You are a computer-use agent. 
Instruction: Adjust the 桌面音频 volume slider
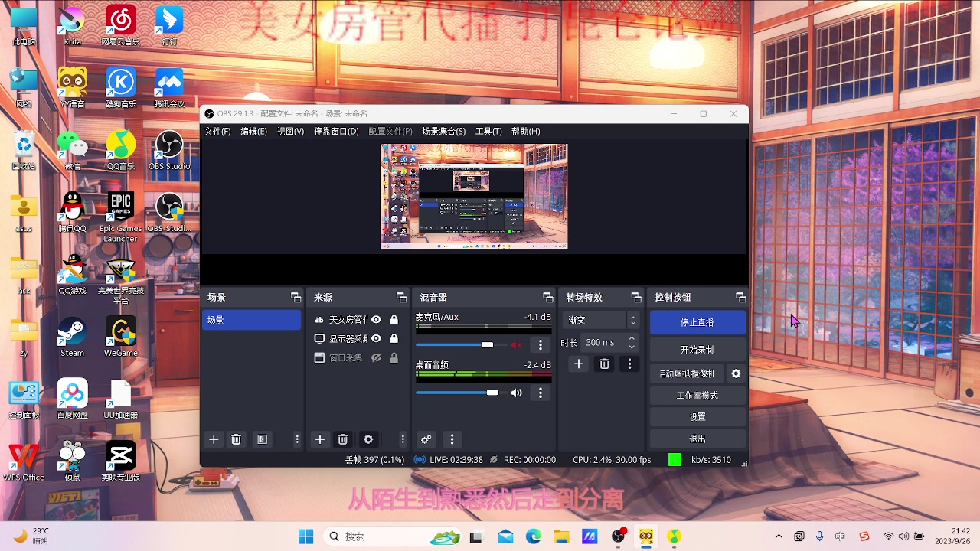pyautogui.click(x=462, y=393)
